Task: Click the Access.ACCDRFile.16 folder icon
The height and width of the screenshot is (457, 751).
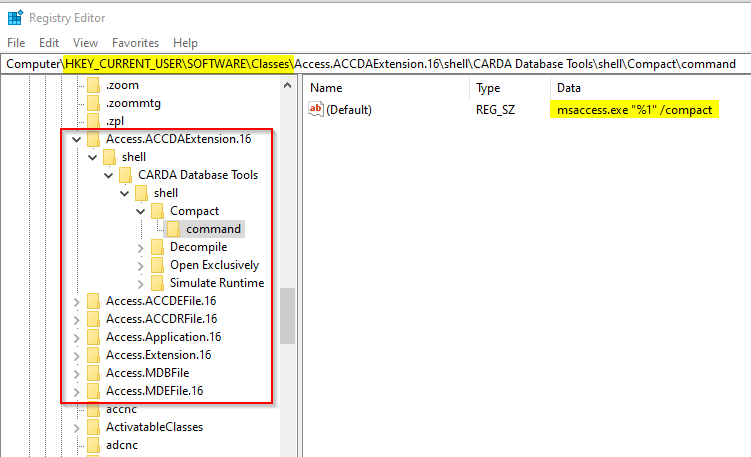Action: click(93, 319)
